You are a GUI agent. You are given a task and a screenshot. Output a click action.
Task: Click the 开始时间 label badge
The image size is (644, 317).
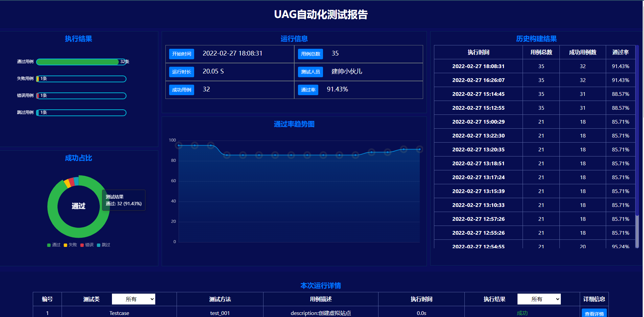(182, 54)
